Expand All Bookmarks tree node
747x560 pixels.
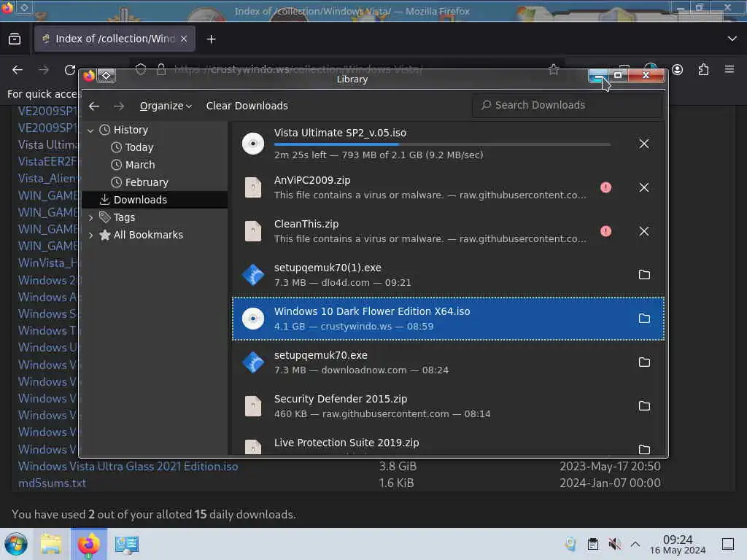(90, 236)
